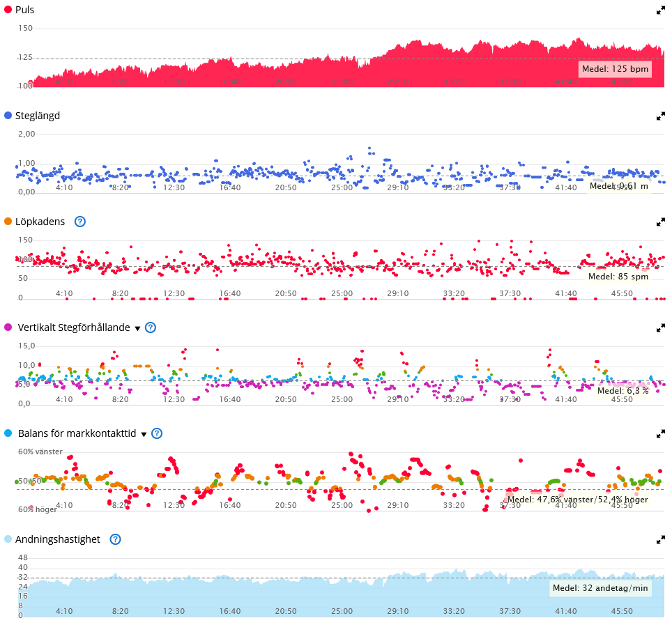The height and width of the screenshot is (625, 672).
Task: Open the Vertikalt Stegförhållande metric dropdown arrow
Action: [x=137, y=329]
